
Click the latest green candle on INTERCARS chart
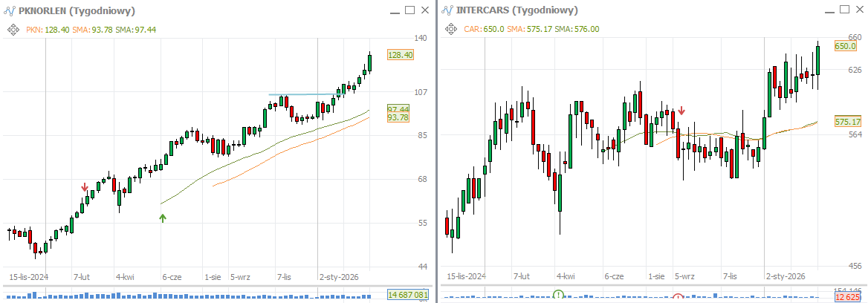point(817,61)
